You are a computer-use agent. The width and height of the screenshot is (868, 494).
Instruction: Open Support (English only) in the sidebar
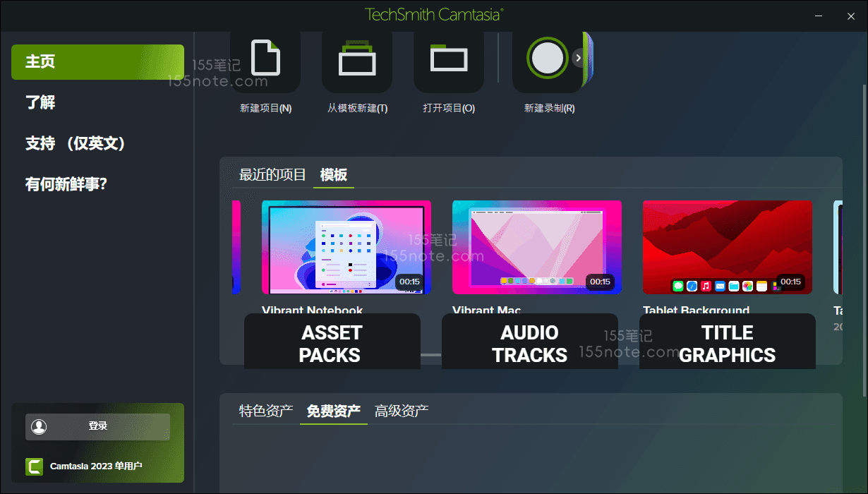point(76,144)
